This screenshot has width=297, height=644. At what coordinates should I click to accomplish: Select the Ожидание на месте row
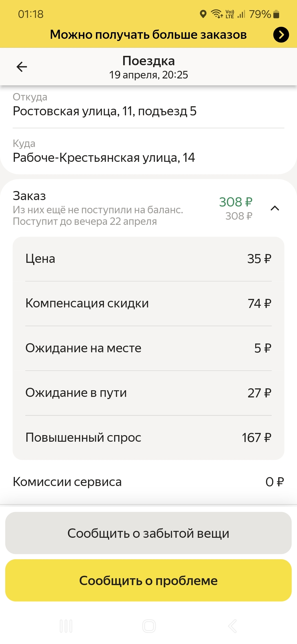click(x=148, y=348)
